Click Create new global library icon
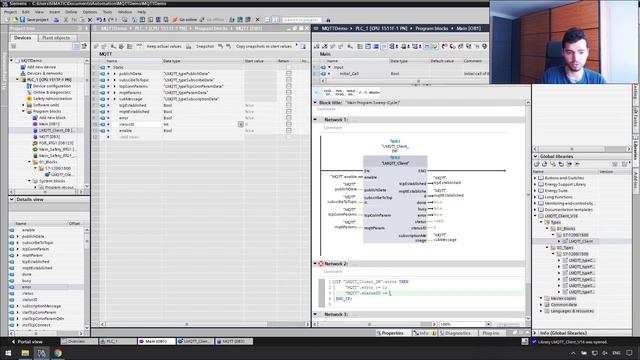 pyautogui.click(x=537, y=164)
